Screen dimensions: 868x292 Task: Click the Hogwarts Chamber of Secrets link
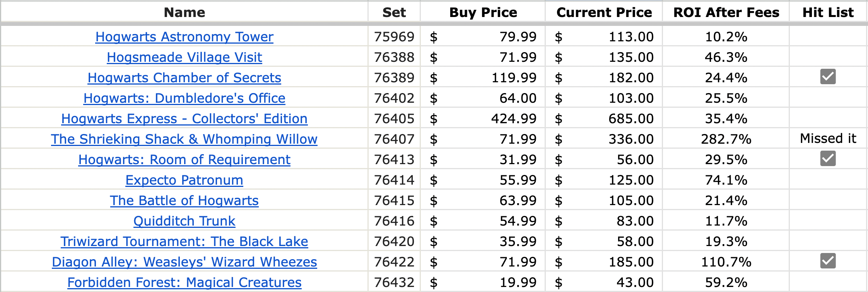coord(184,78)
